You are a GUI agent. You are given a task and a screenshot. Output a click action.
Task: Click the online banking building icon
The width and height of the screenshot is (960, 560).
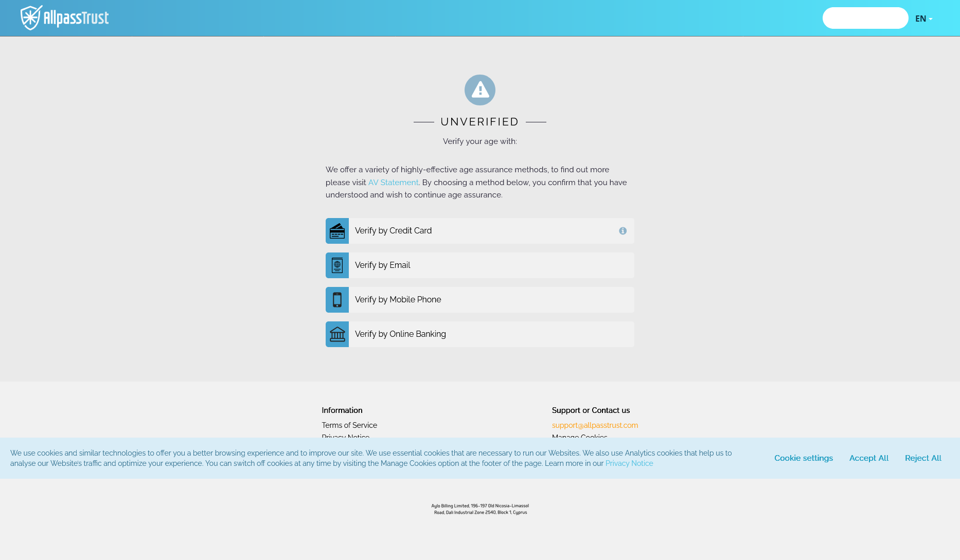coord(337,334)
